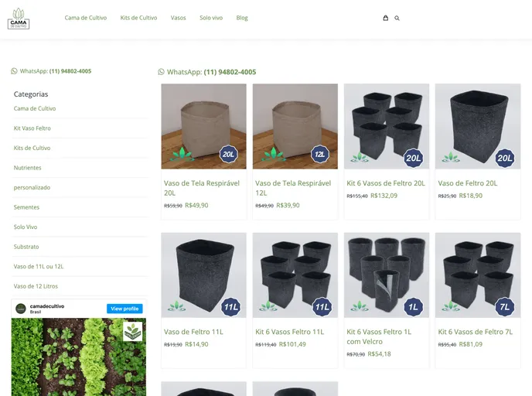
Task: Click the Instagram camadecultivo profile avatar
Action: (x=21, y=309)
